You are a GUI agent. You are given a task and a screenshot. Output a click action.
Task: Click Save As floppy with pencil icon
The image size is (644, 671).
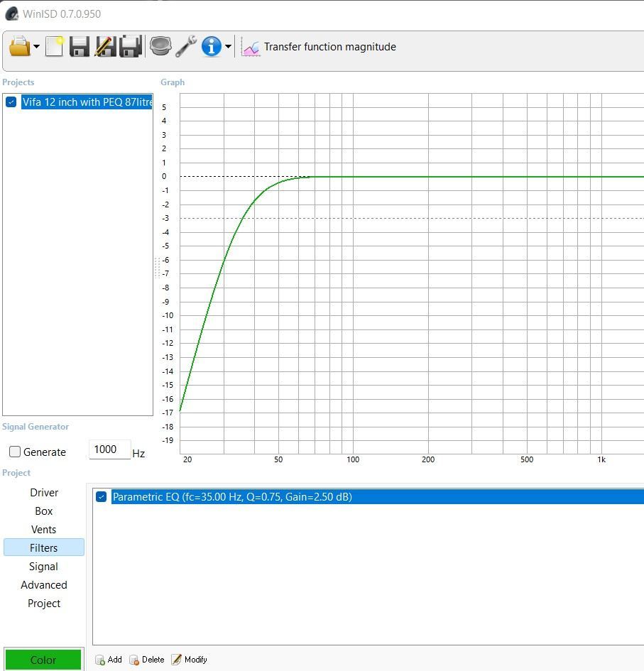point(105,46)
